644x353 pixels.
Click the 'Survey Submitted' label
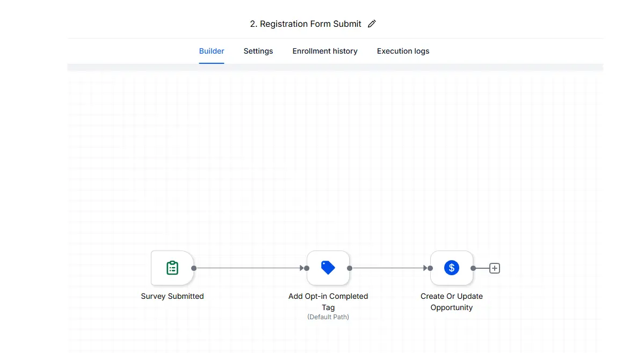(172, 296)
